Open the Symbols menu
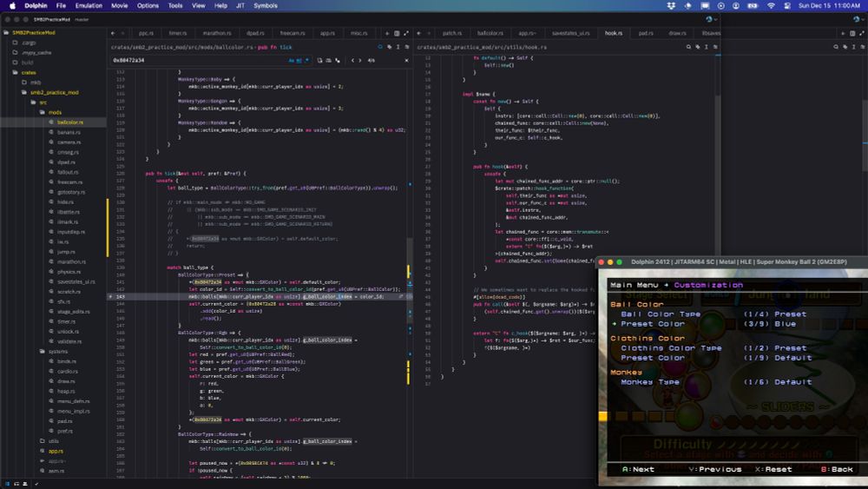This screenshot has width=868, height=489. (x=265, y=5)
